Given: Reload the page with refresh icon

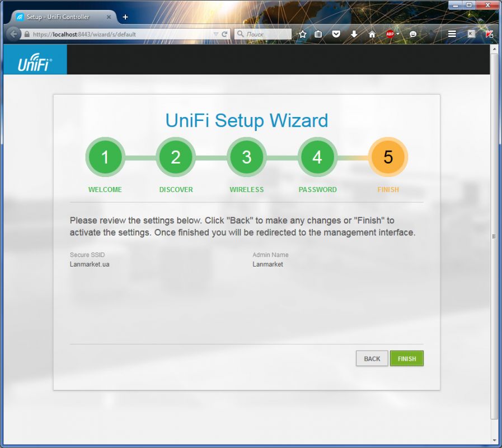Looking at the screenshot, I should (225, 34).
